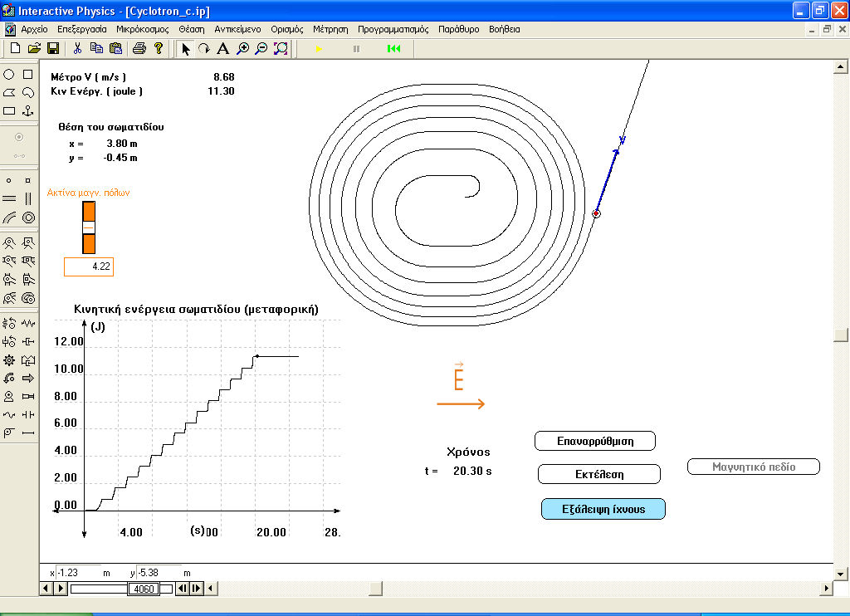Select the open Curved slot tool
The width and height of the screenshot is (850, 616).
[x=9, y=218]
